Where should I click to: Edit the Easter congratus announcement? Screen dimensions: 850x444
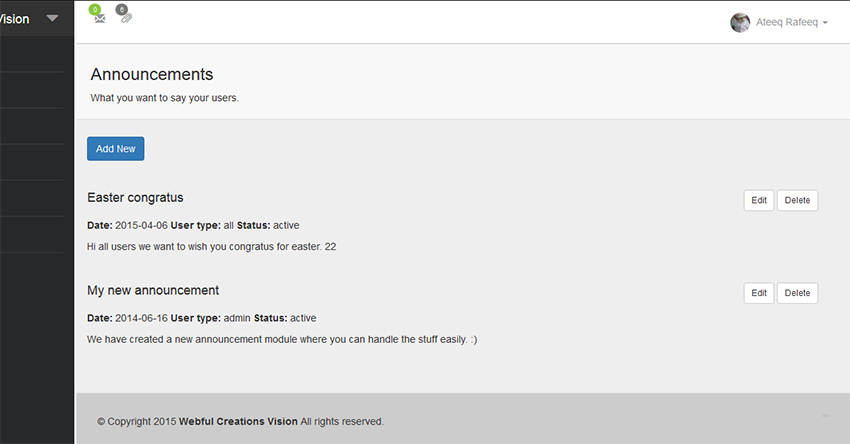pos(759,200)
